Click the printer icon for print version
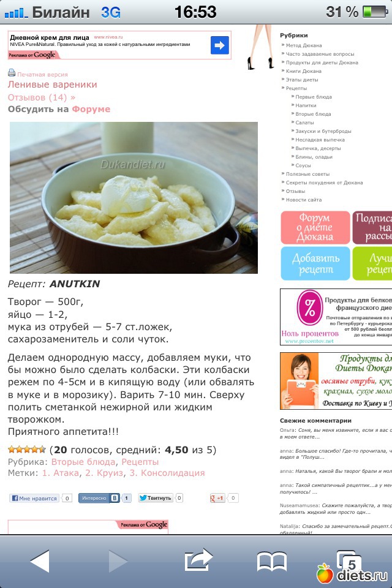This screenshot has height=588, width=392. (x=12, y=73)
